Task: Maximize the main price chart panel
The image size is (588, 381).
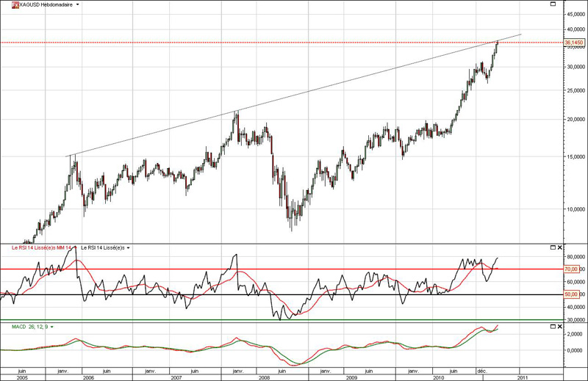Action: click(x=553, y=4)
